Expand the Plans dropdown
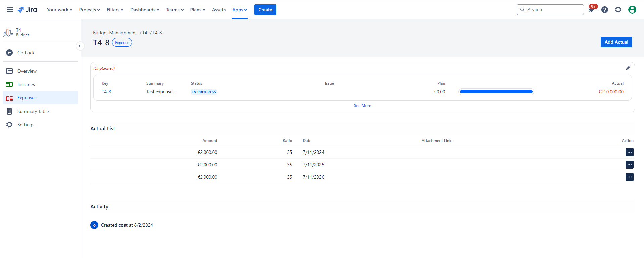 pyautogui.click(x=198, y=10)
